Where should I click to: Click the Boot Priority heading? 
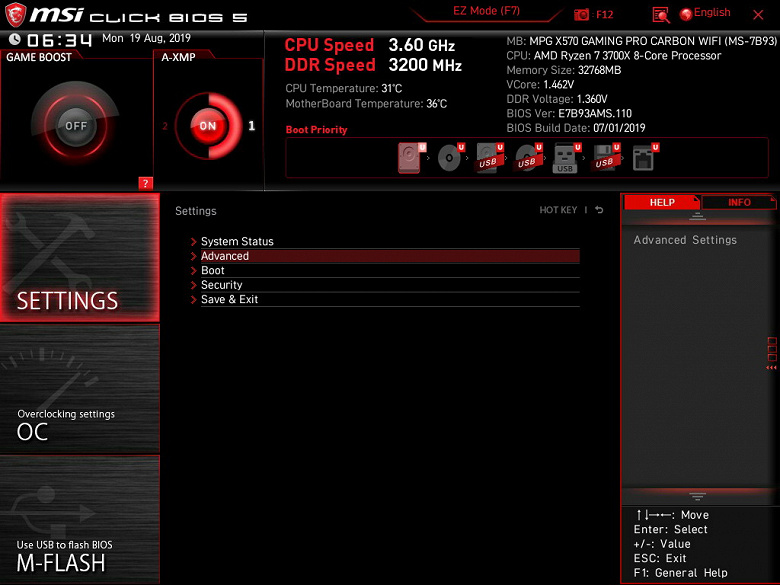pos(316,130)
